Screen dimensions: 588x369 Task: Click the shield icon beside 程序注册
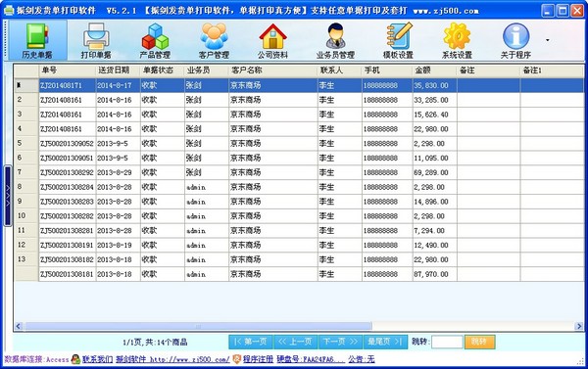236,359
